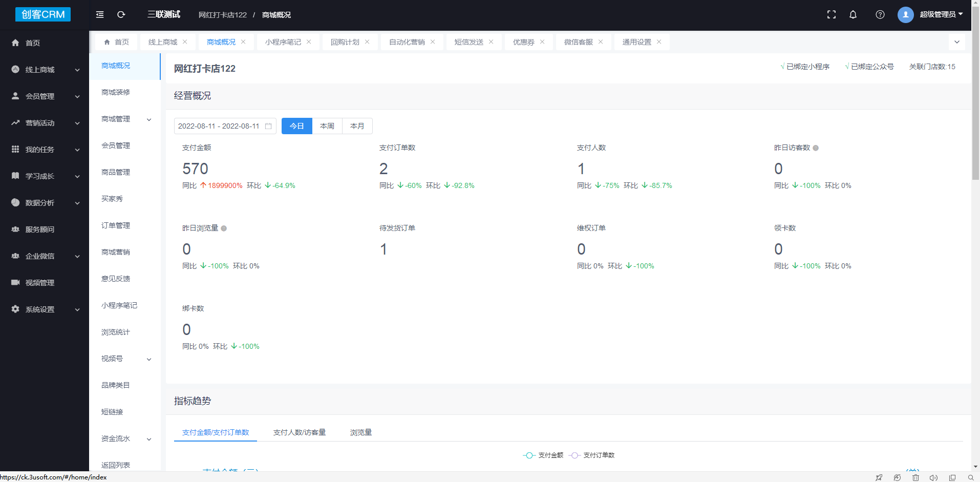This screenshot has height=482, width=980.
Task: Click the 学习成长 book icon in the sidebar
Action: click(x=15, y=176)
